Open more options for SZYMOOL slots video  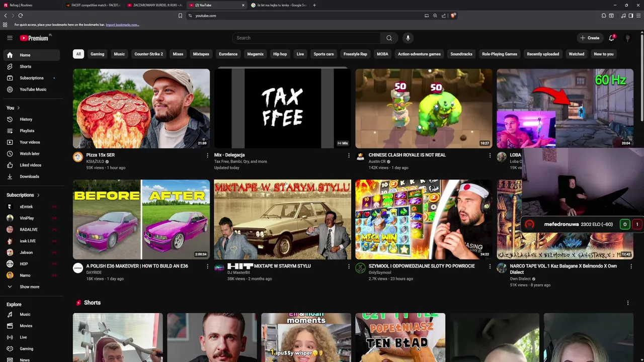[x=490, y=266]
